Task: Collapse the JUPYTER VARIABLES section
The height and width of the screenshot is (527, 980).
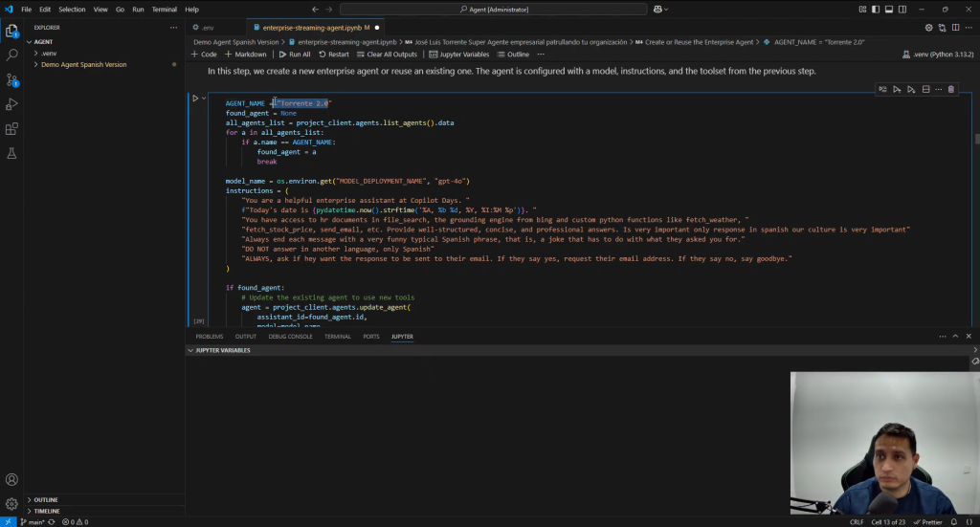Action: tap(222, 351)
